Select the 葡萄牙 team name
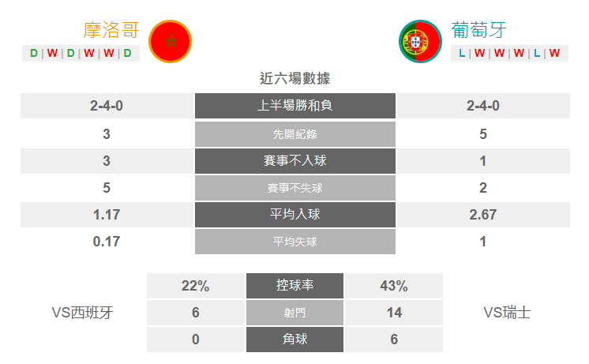Viewport: 589px width, 364px height. (x=479, y=30)
